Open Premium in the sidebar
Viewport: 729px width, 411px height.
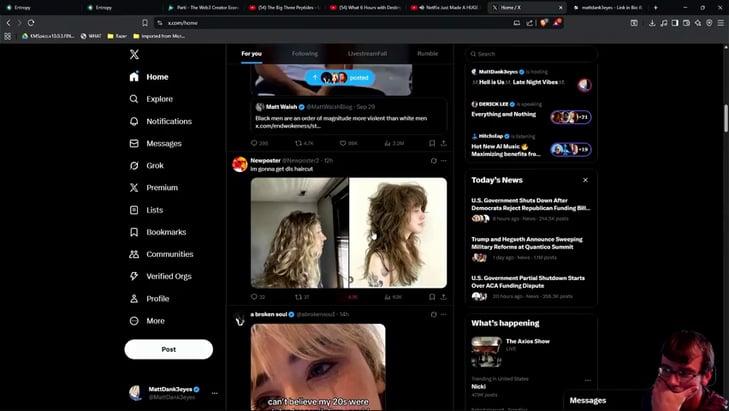click(x=153, y=188)
